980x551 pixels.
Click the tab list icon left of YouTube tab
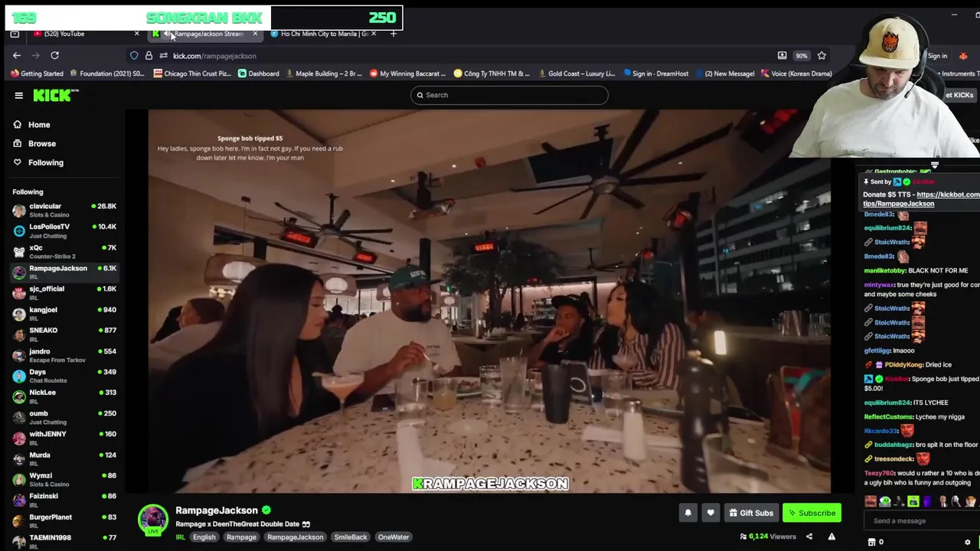[x=15, y=34]
